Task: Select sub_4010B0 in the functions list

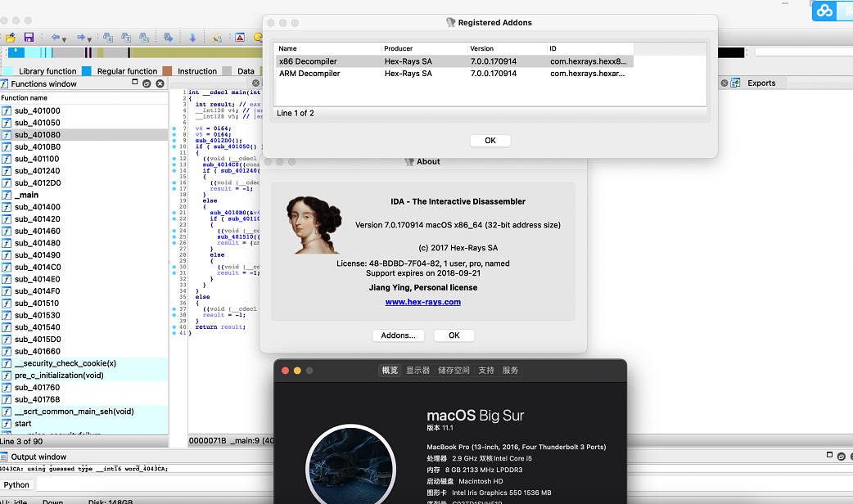Action: [83, 146]
